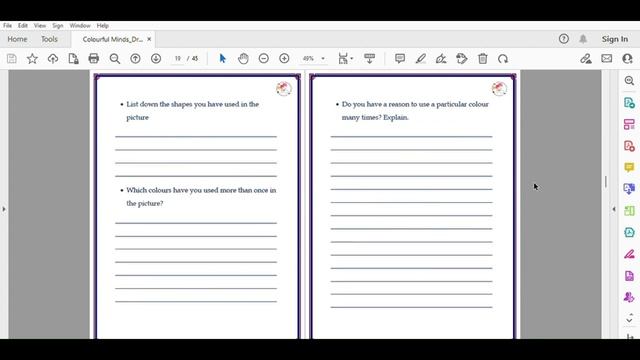
Task: Click 'Which colours have you used' text
Action: 201,197
